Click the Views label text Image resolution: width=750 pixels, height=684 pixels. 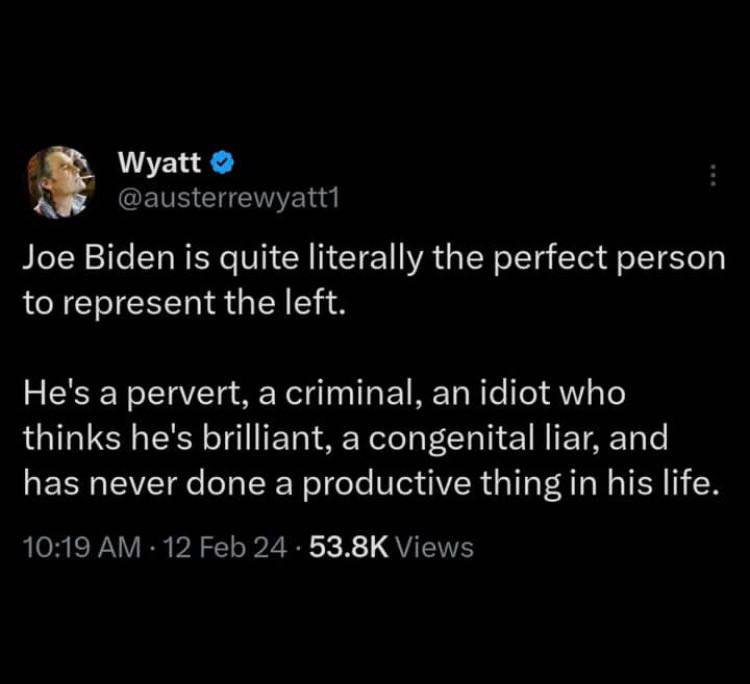pos(435,547)
